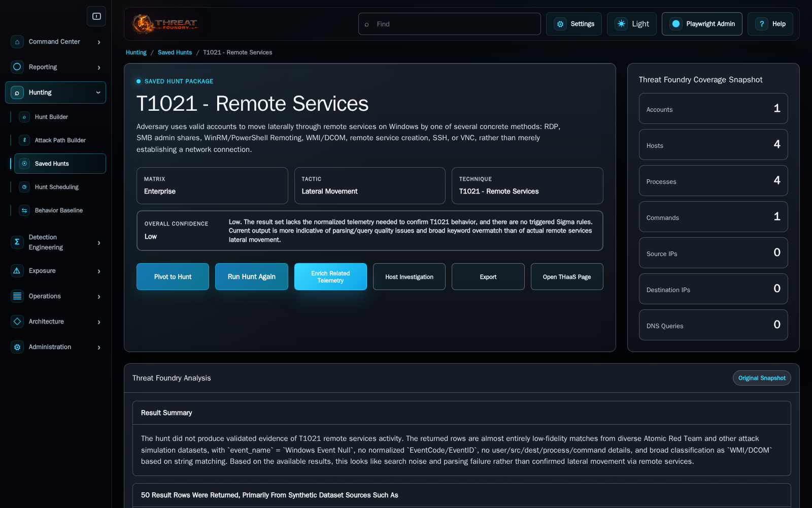
Task: Click the Exposure warning triangle icon
Action: pos(17,271)
